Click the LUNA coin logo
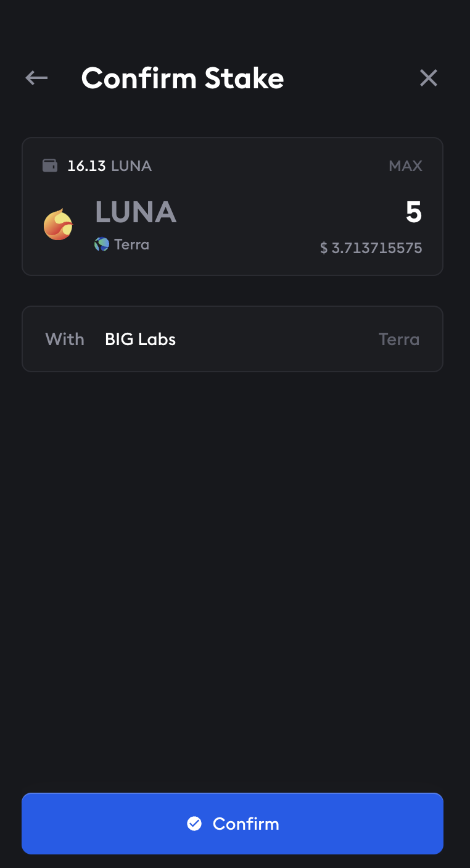The image size is (470, 868). click(59, 225)
